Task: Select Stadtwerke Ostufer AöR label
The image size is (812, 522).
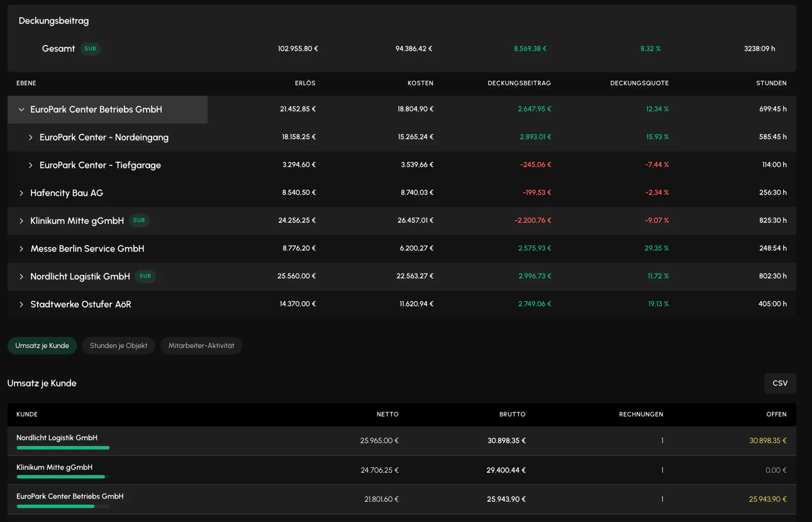Action: coord(81,305)
